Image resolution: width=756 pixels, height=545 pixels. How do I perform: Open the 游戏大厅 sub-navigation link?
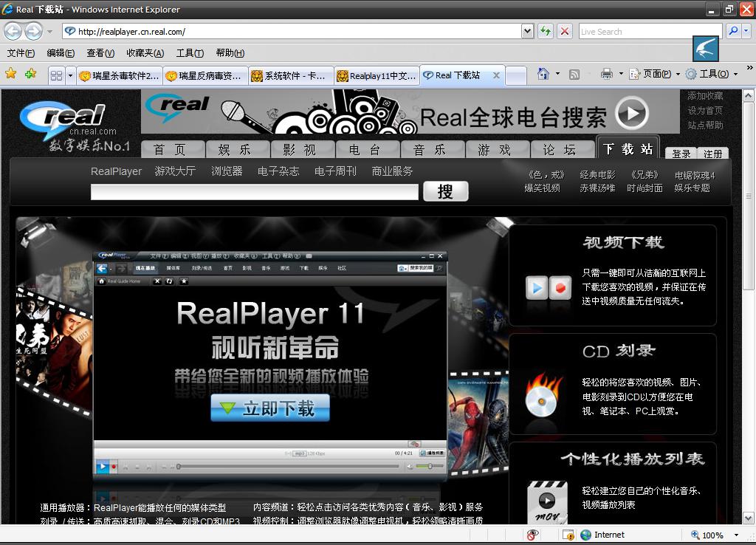coord(176,171)
